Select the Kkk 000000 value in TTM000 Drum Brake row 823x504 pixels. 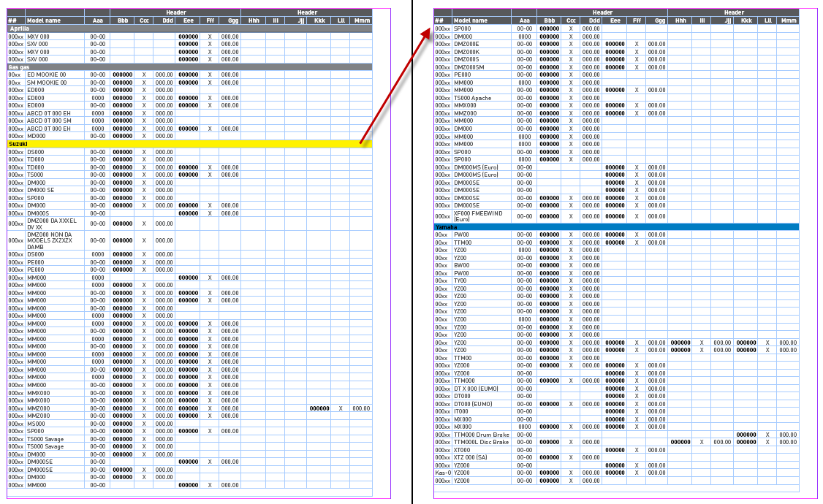(746, 435)
